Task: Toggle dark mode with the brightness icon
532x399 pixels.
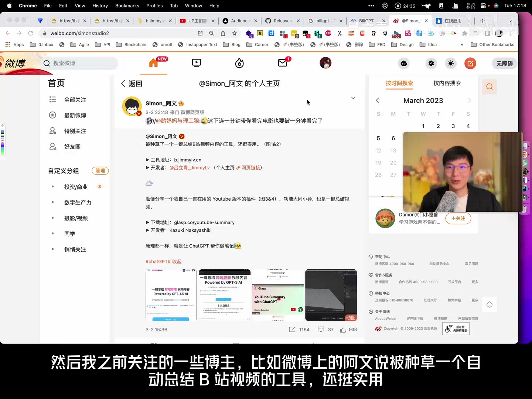Action: (450, 63)
